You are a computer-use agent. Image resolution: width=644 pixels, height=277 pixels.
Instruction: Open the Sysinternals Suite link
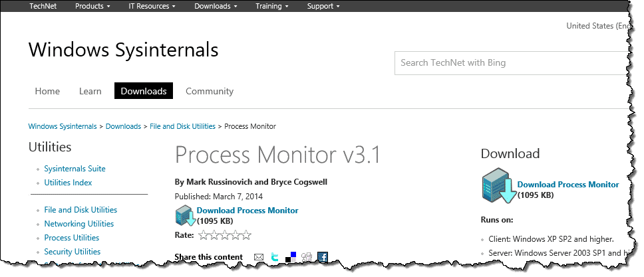click(x=75, y=169)
